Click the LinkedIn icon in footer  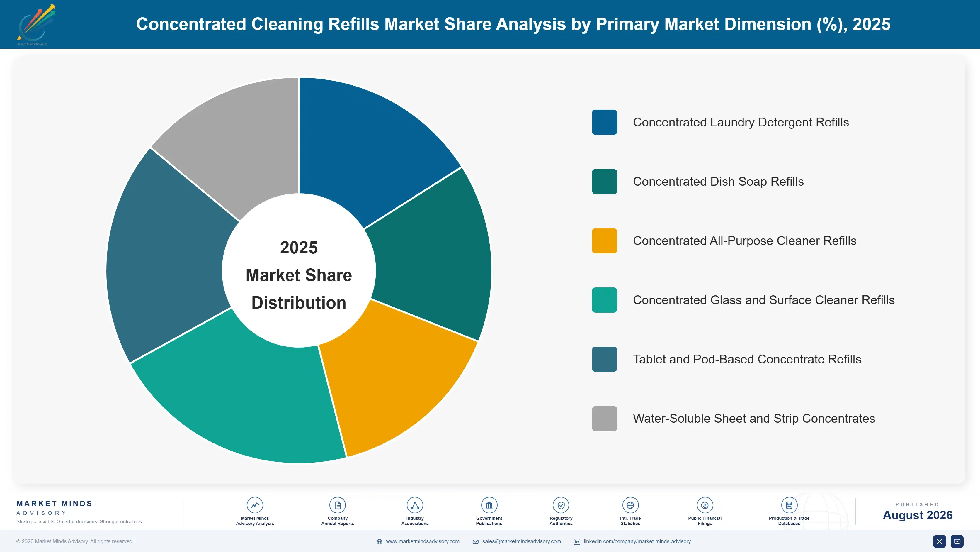(x=577, y=542)
